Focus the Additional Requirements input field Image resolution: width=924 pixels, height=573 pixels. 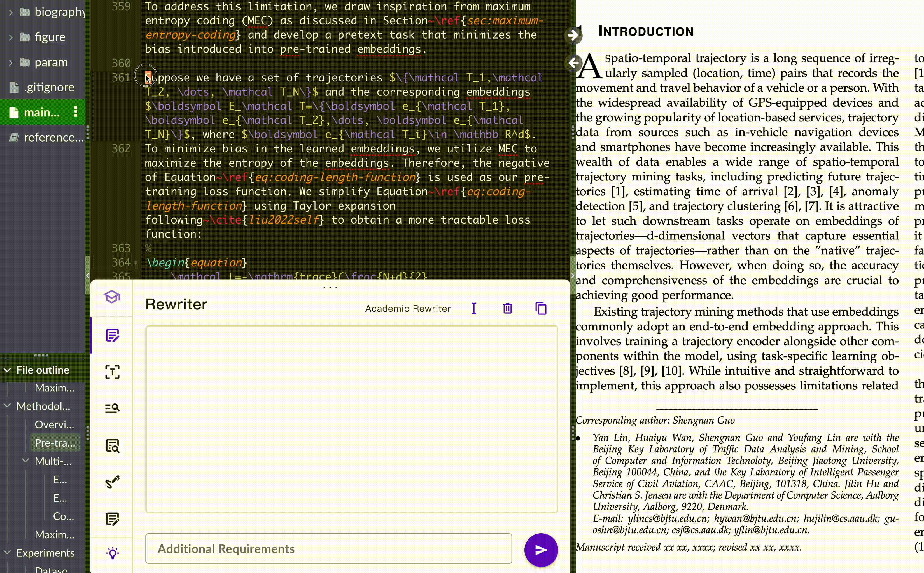[x=328, y=549]
